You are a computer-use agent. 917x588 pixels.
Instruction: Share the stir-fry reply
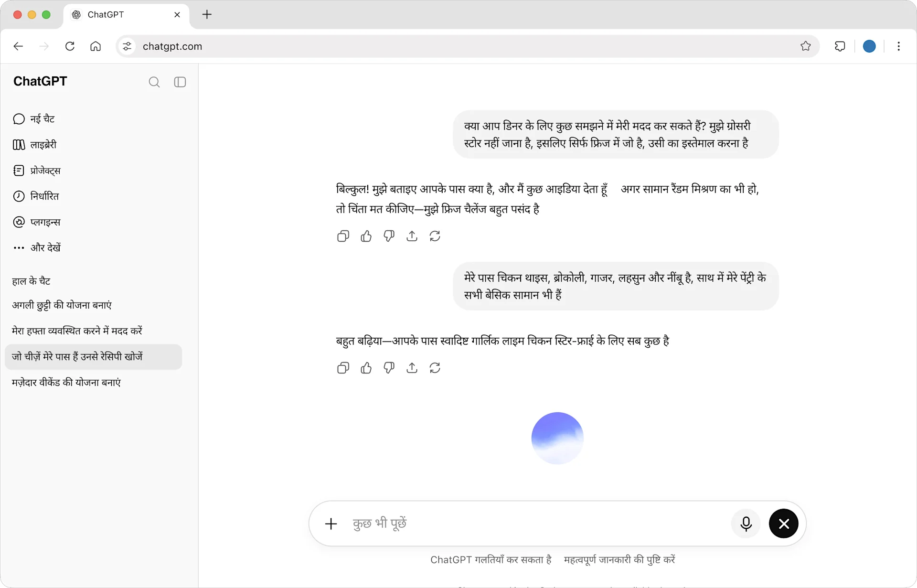pyautogui.click(x=412, y=368)
